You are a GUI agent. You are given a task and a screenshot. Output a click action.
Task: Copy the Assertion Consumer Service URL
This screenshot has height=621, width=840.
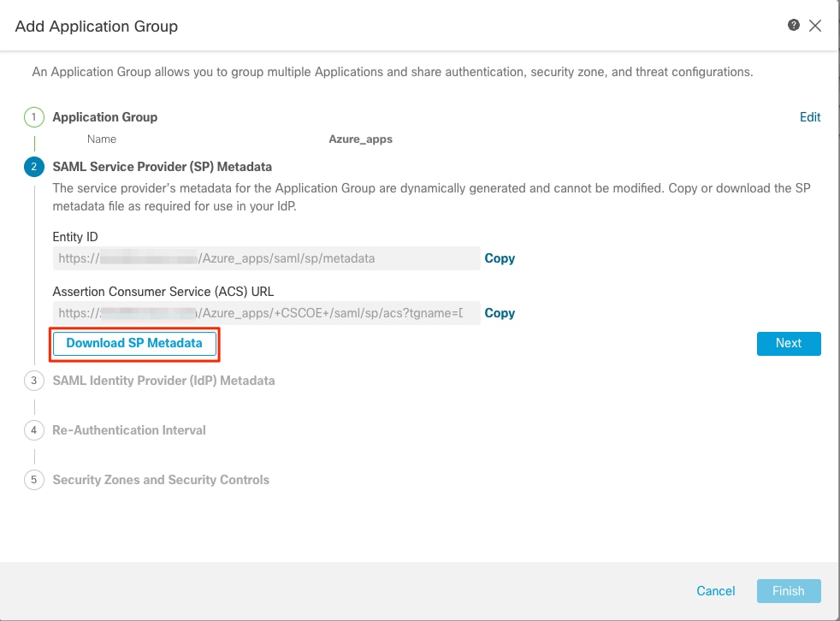(x=500, y=313)
